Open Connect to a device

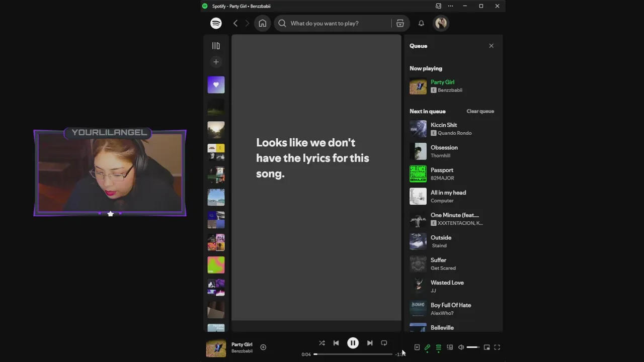(x=450, y=347)
